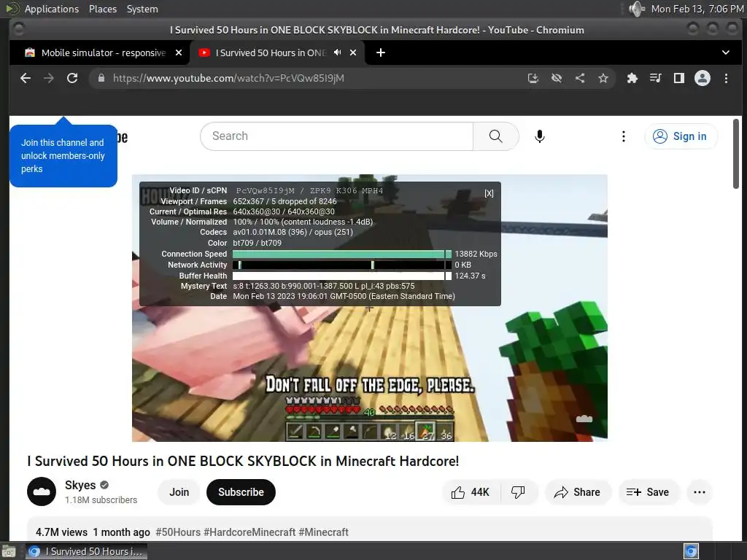Click the channel watermark in video corner
The image size is (747, 560).
[584, 419]
